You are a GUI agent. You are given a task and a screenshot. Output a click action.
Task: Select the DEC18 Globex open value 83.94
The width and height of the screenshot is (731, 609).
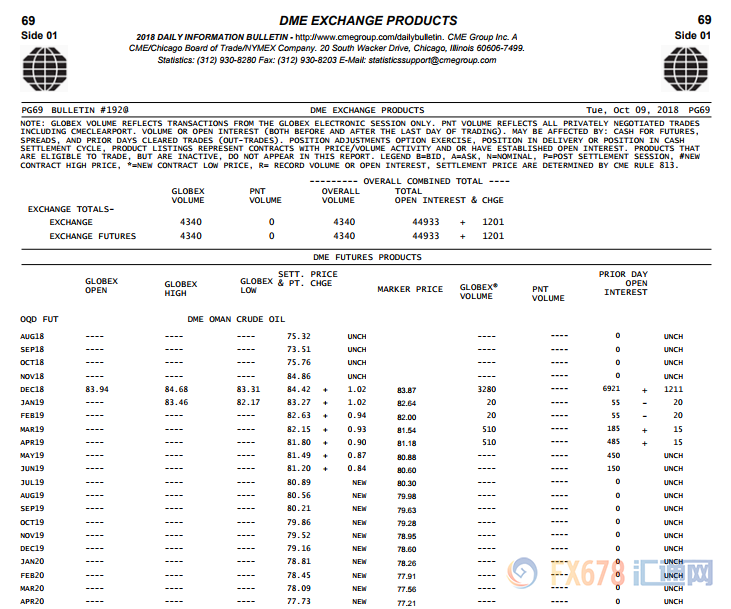coord(97,389)
